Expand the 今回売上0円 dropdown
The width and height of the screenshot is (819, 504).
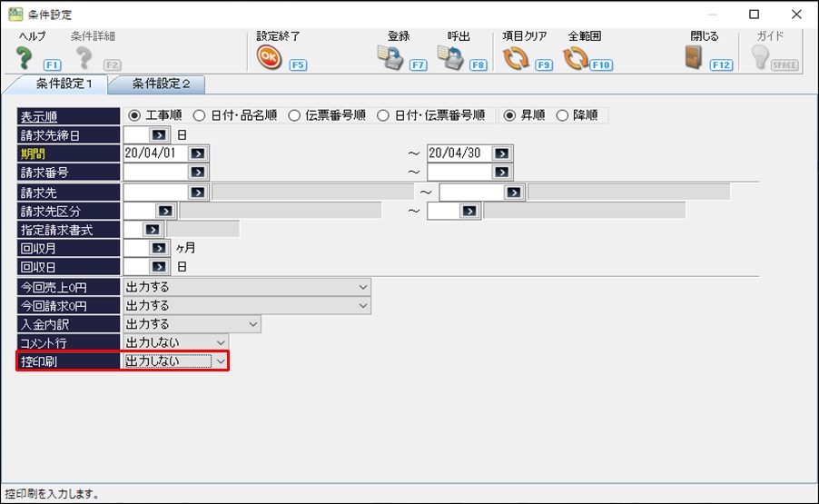point(363,287)
